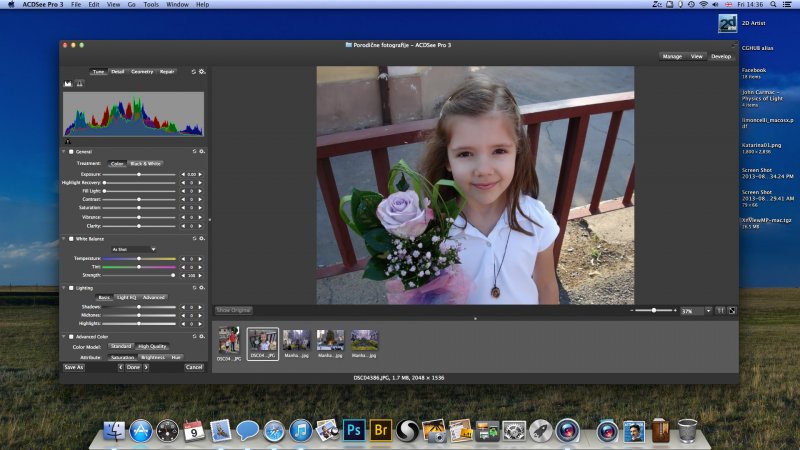Open Adobe Bridge from the Dock
Image resolution: width=800 pixels, height=450 pixels.
tap(381, 430)
